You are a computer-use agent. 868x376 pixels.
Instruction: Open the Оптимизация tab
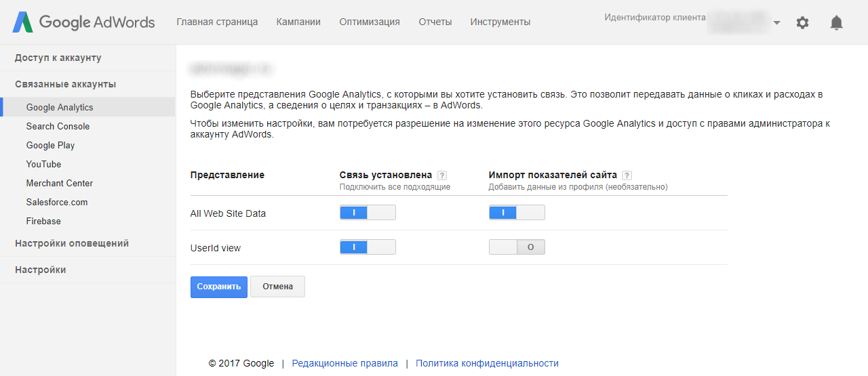click(370, 22)
